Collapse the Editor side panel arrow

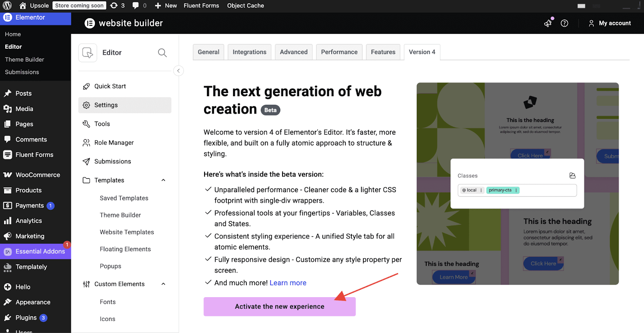click(x=178, y=70)
